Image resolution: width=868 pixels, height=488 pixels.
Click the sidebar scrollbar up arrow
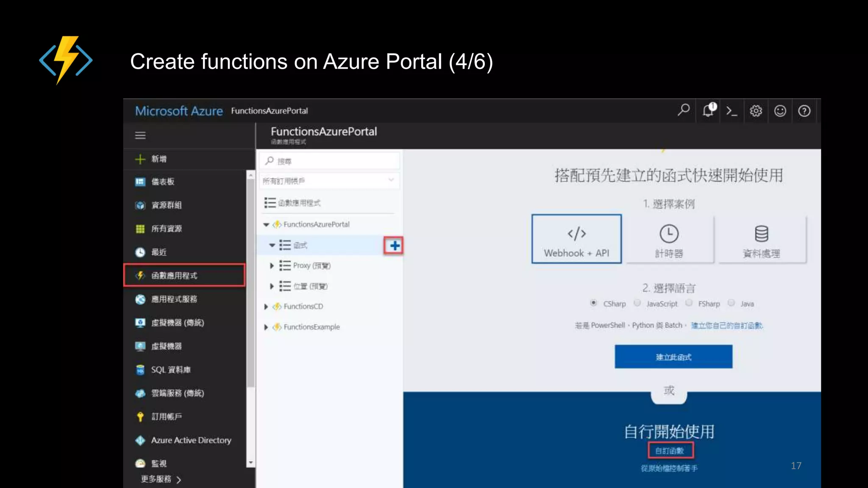(251, 175)
